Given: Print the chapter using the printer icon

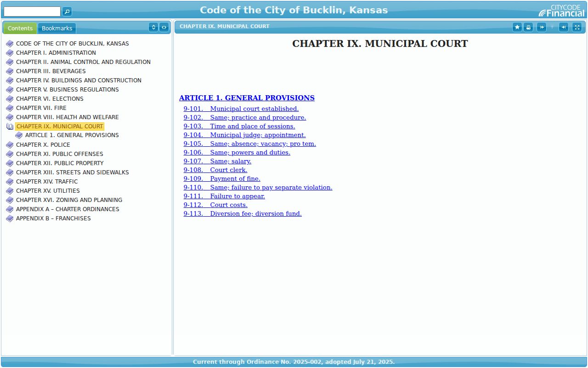Looking at the screenshot, I should [x=529, y=27].
